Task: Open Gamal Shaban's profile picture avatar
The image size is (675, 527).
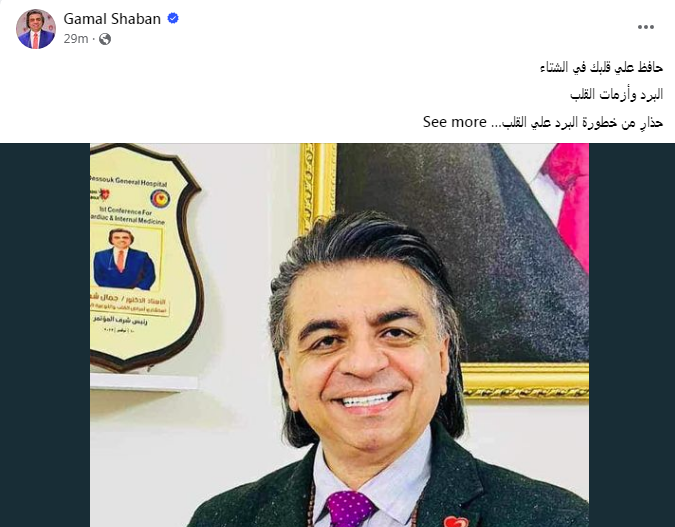Action: [x=36, y=29]
